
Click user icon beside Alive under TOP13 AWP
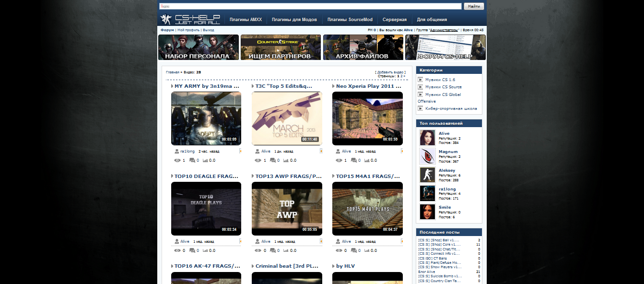[x=258, y=241]
